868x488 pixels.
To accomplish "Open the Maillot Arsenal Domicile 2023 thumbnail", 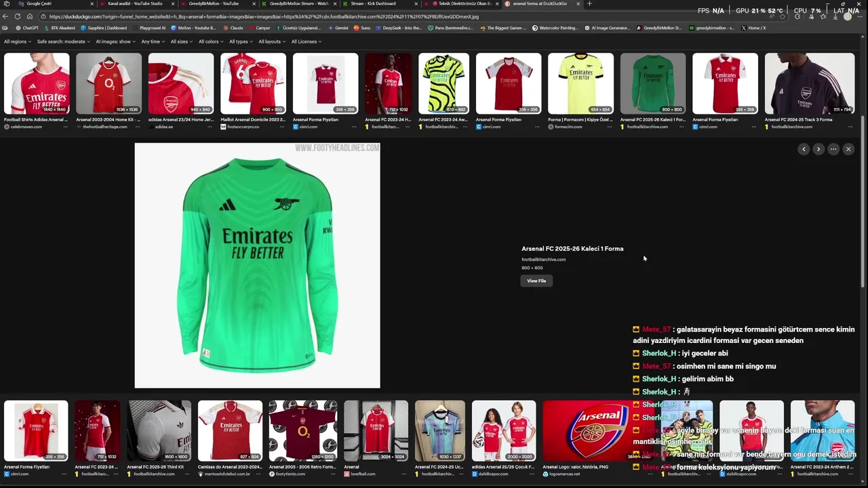I will point(253,84).
